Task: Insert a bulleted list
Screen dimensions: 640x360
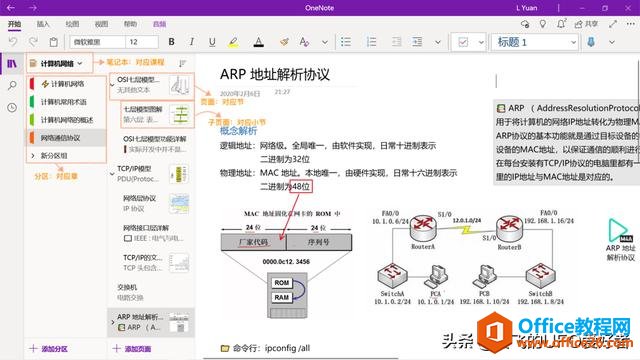Action: pos(346,42)
